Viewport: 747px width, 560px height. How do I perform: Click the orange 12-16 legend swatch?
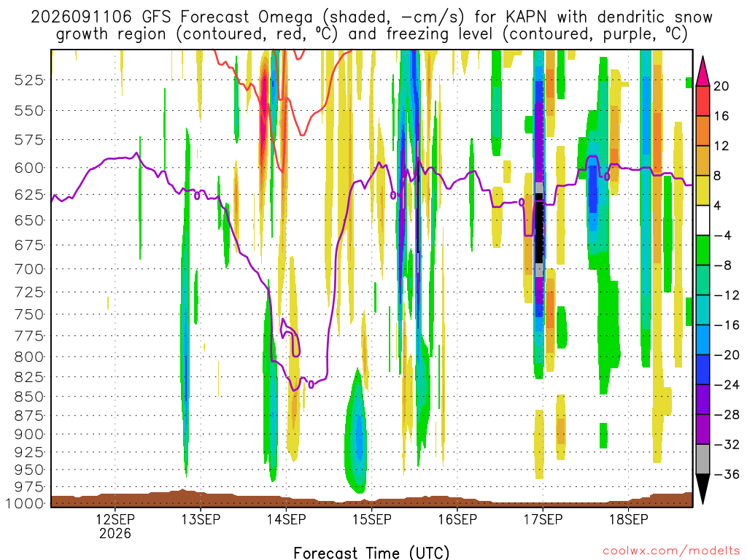tap(703, 131)
